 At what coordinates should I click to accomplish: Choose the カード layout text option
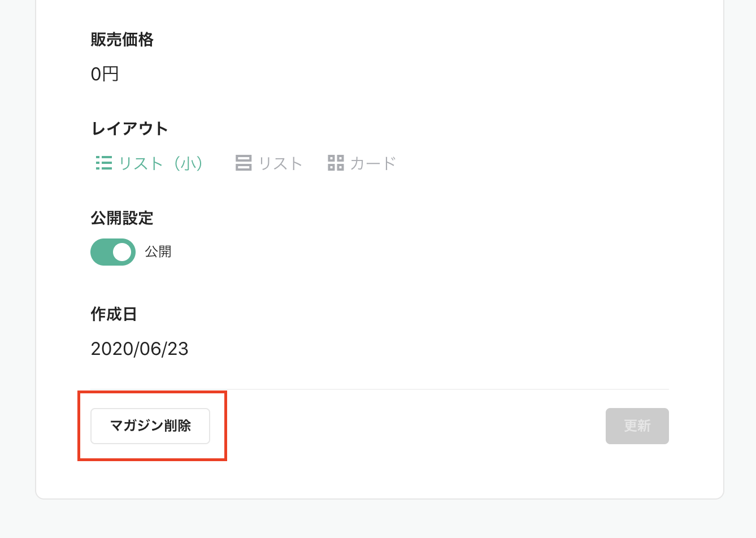point(373,163)
